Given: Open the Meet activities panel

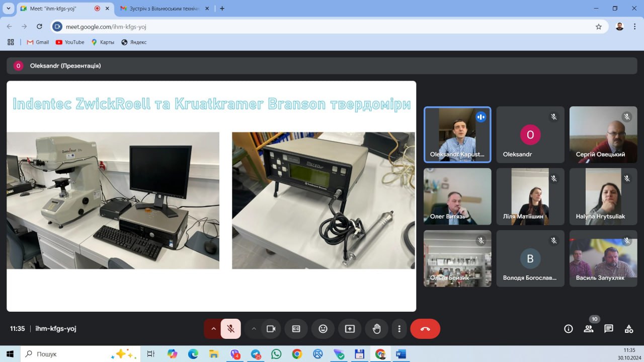Looking at the screenshot, I should pyautogui.click(x=629, y=329).
